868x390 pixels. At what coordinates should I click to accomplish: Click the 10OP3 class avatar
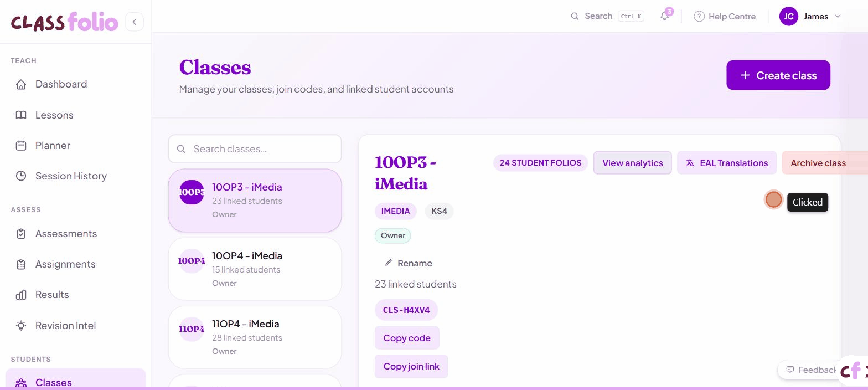tap(192, 192)
